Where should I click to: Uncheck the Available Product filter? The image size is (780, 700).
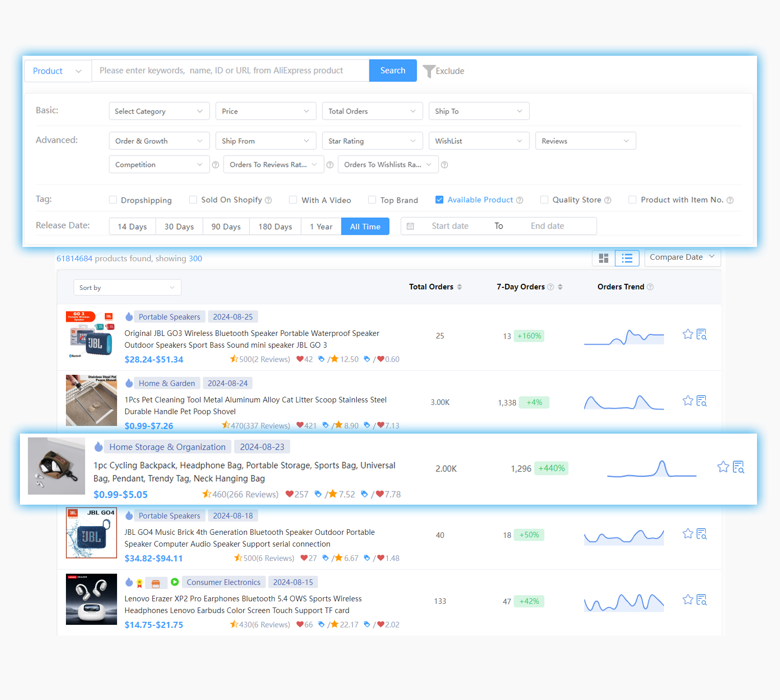coord(440,199)
